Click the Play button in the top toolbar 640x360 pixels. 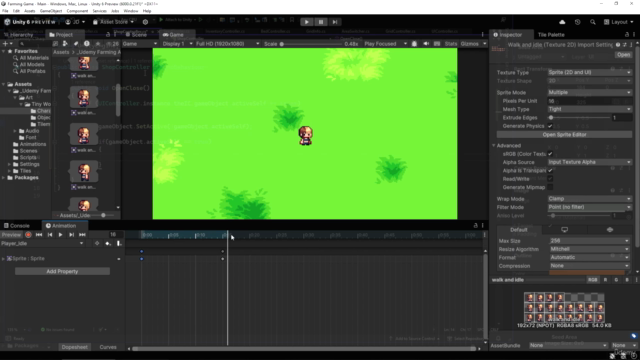(x=307, y=22)
